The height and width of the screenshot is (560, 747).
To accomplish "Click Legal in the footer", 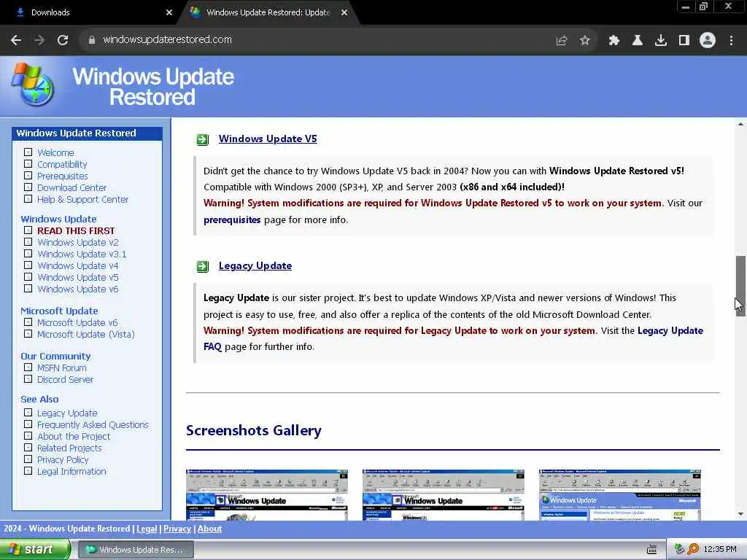I will tap(147, 529).
